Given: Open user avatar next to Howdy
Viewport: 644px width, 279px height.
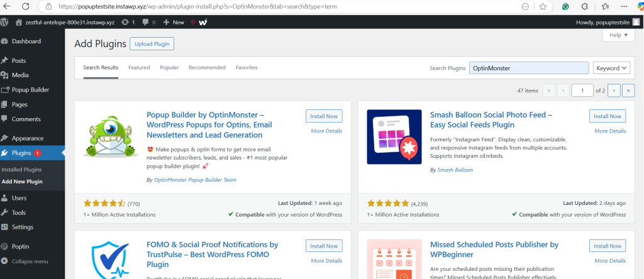Looking at the screenshot, I should click(x=636, y=22).
